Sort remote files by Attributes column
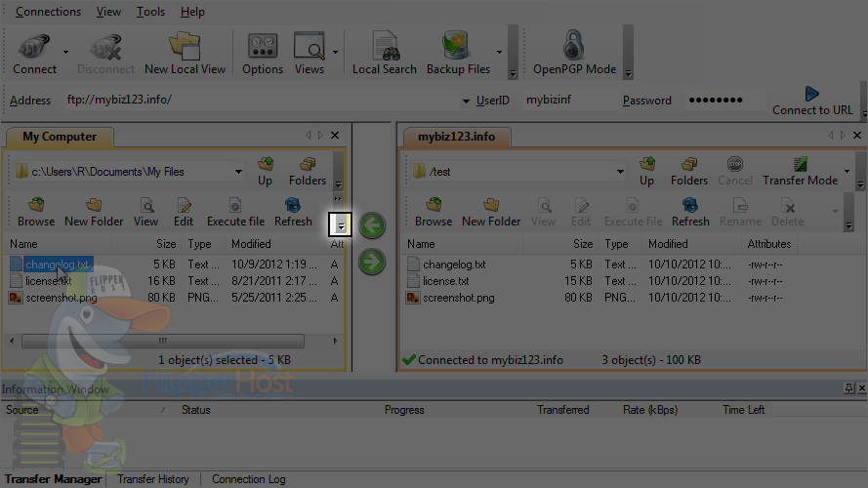Viewport: 868px width, 488px height. [x=769, y=244]
